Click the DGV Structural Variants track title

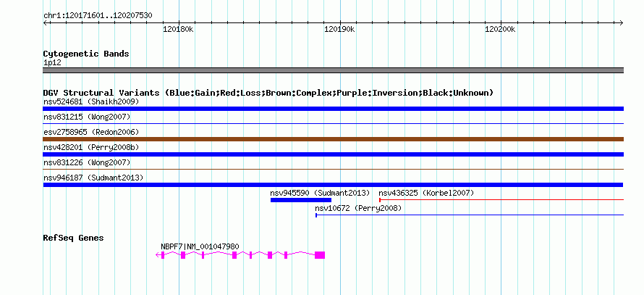pyautogui.click(x=268, y=93)
